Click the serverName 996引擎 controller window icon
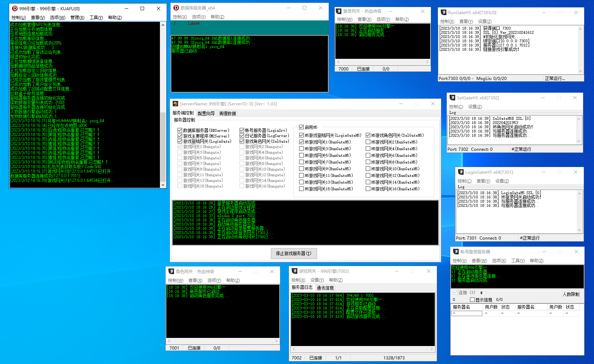 click(x=175, y=104)
